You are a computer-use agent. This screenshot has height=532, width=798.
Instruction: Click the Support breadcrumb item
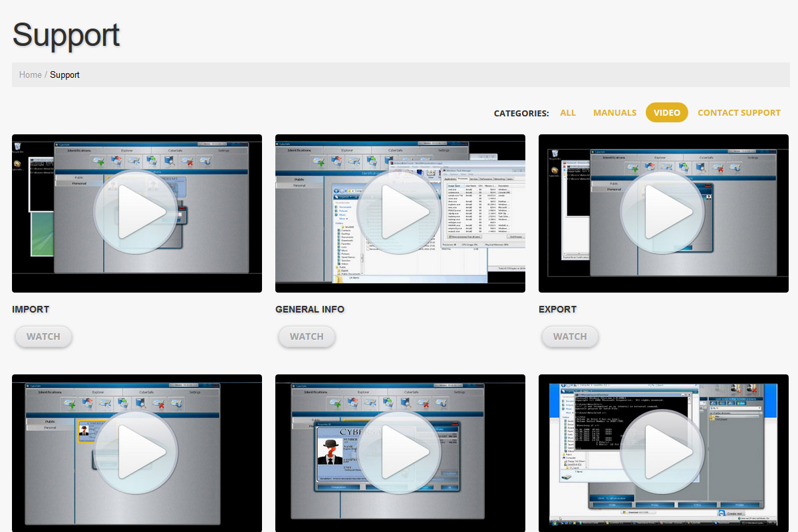click(65, 75)
